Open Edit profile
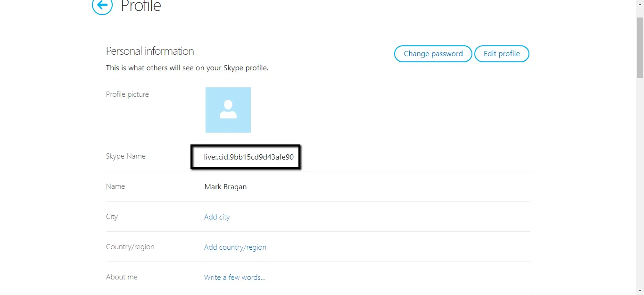The image size is (644, 295). point(502,54)
